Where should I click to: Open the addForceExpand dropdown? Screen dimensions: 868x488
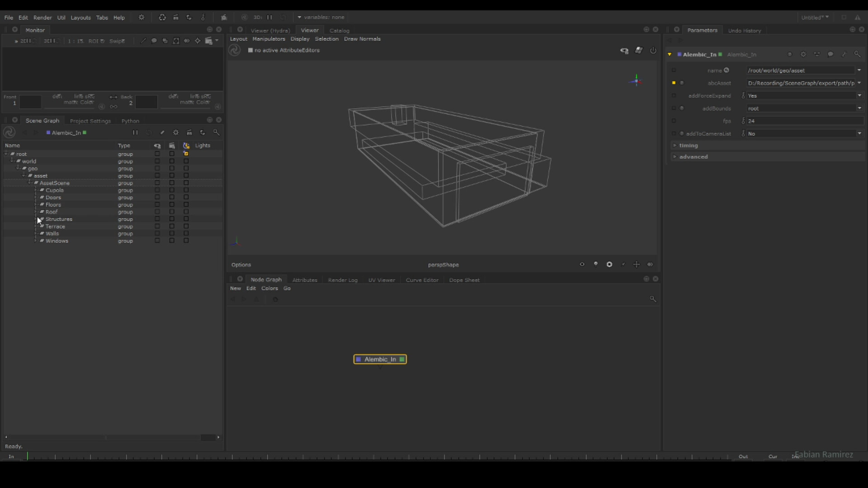tap(860, 95)
